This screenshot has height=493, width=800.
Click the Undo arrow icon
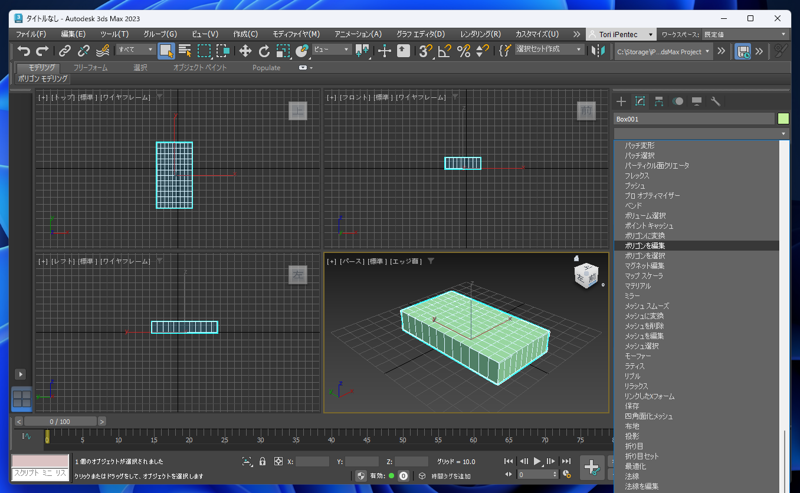[x=23, y=51]
